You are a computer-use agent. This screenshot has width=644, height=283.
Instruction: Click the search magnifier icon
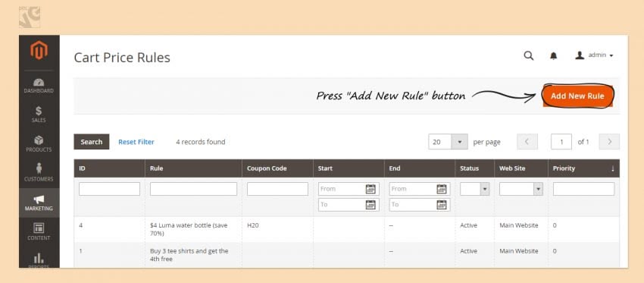pos(529,55)
